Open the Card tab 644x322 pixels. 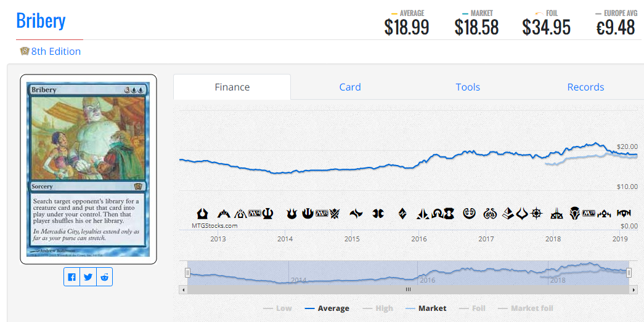tap(350, 87)
